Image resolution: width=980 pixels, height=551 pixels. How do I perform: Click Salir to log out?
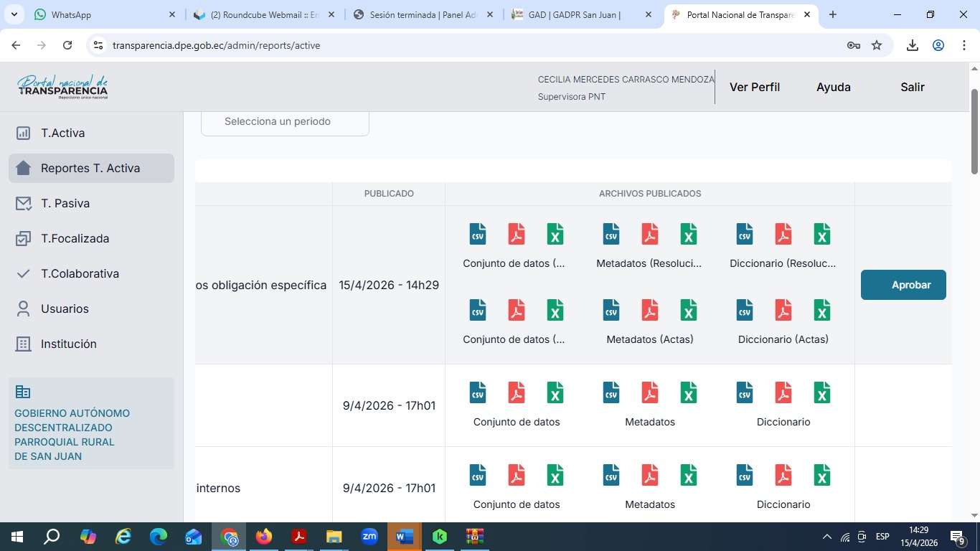click(x=913, y=88)
